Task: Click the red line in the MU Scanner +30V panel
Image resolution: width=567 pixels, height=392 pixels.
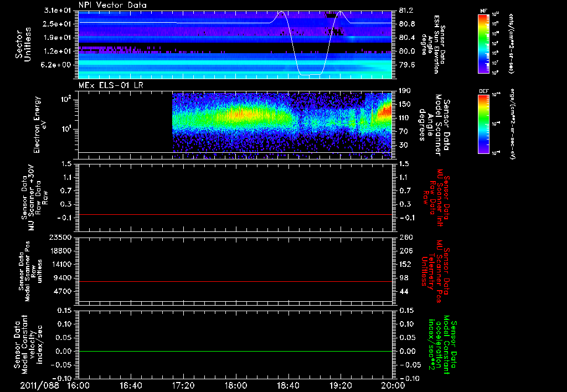Action: point(235,214)
